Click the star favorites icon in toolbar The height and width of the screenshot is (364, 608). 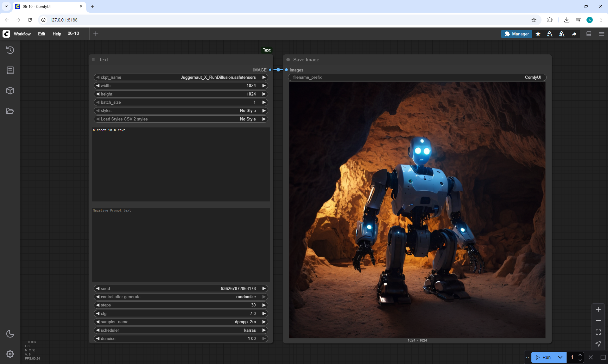pos(538,34)
